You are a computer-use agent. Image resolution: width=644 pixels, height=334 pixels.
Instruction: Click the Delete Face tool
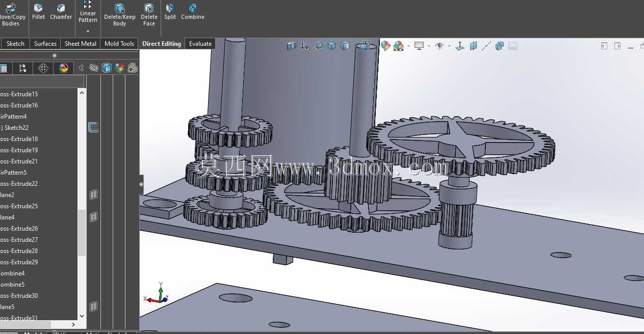[x=149, y=14]
